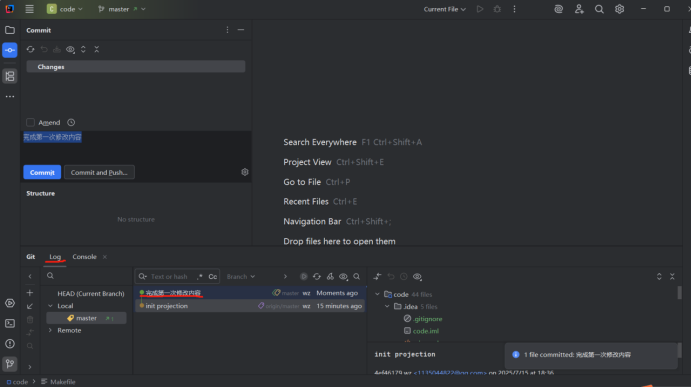Open Current File run configuration dropdown
The height and width of the screenshot is (387, 691).
[445, 9]
